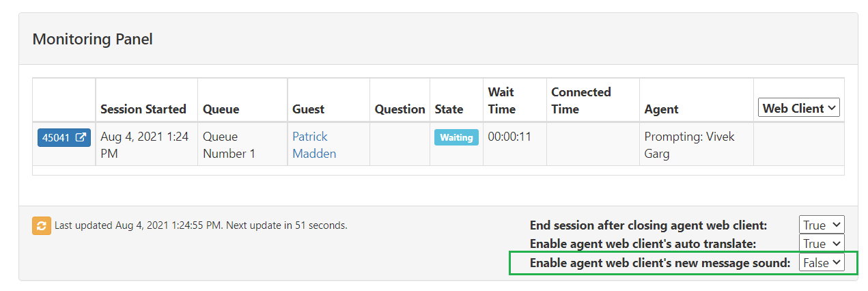Click the Connected Time column header

pyautogui.click(x=581, y=100)
